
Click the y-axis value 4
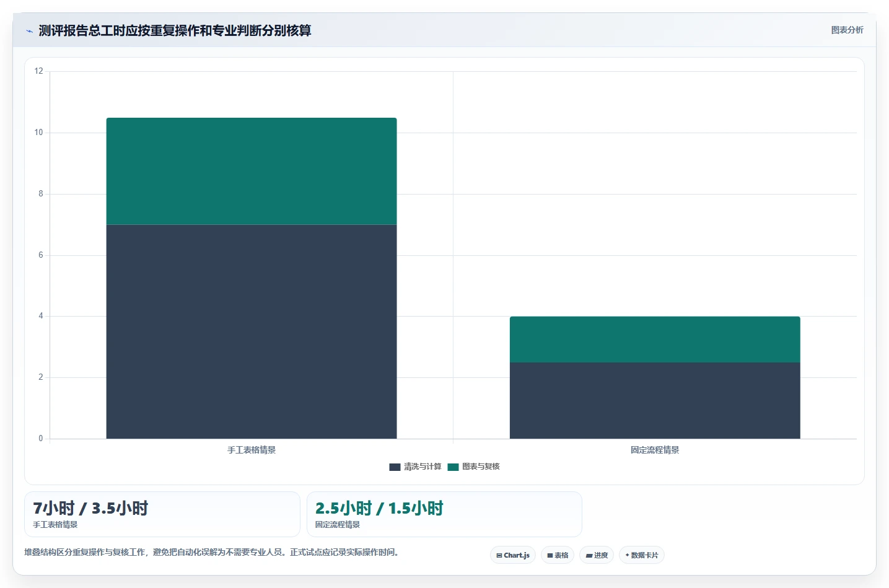(41, 316)
